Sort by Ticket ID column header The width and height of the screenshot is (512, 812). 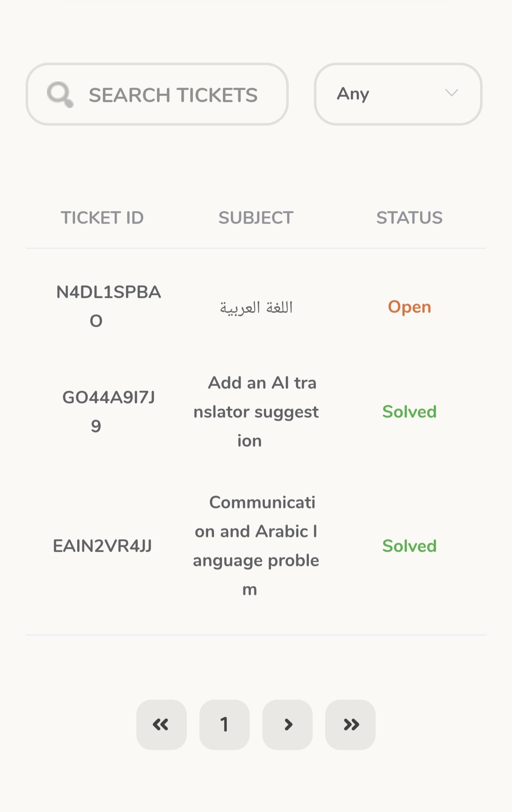click(x=102, y=218)
